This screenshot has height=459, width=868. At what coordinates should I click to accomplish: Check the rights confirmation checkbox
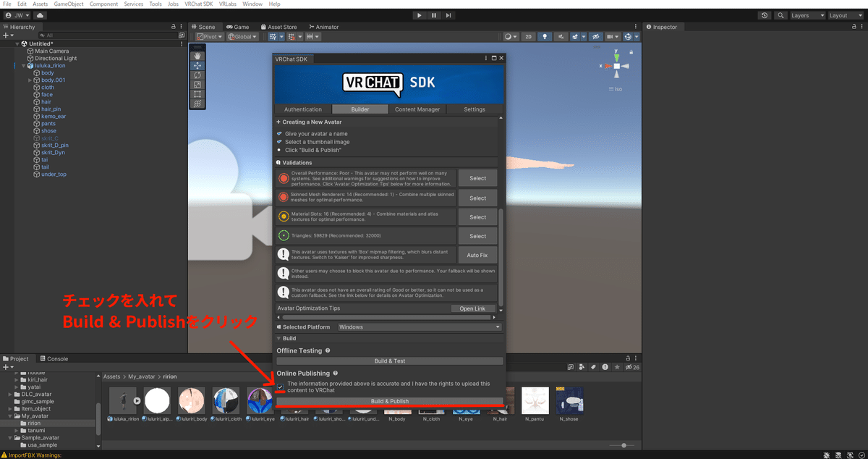point(280,387)
